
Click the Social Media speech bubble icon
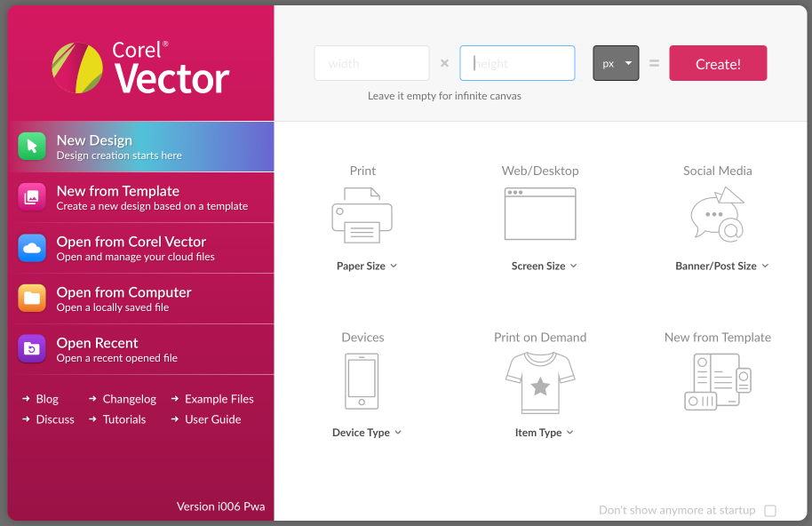coord(718,213)
